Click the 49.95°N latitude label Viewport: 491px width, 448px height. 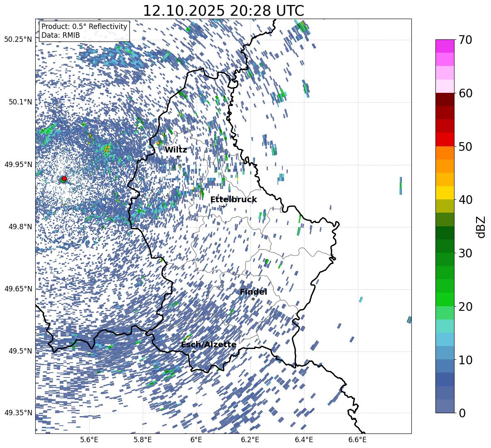pyautogui.click(x=18, y=164)
